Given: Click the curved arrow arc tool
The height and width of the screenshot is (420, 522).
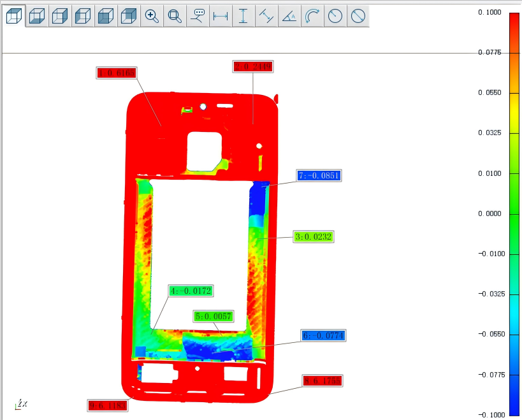Looking at the screenshot, I should 312,16.
